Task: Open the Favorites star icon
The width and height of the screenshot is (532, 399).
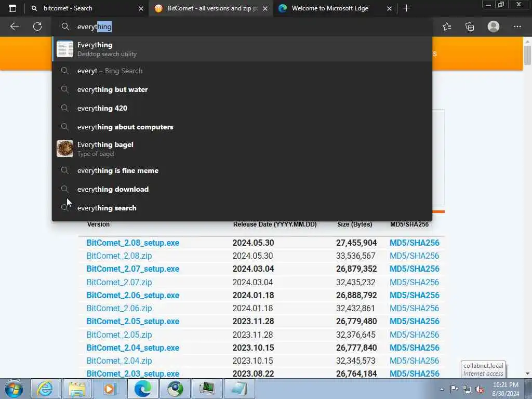Action: point(447,26)
